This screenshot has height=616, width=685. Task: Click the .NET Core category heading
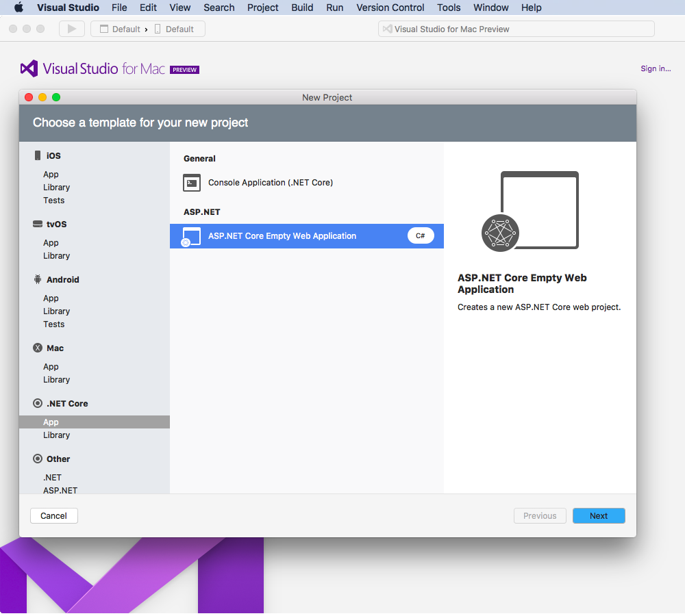click(67, 404)
